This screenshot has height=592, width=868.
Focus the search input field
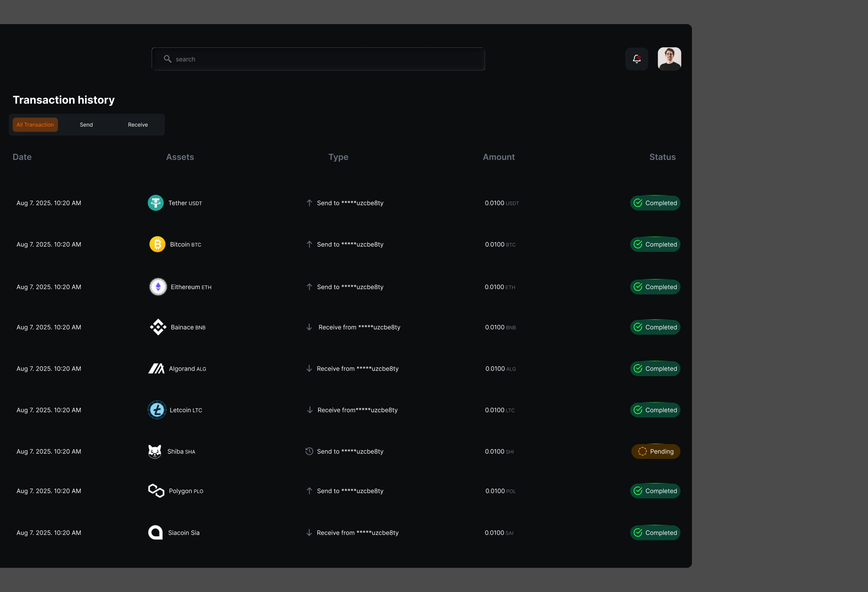[325, 59]
